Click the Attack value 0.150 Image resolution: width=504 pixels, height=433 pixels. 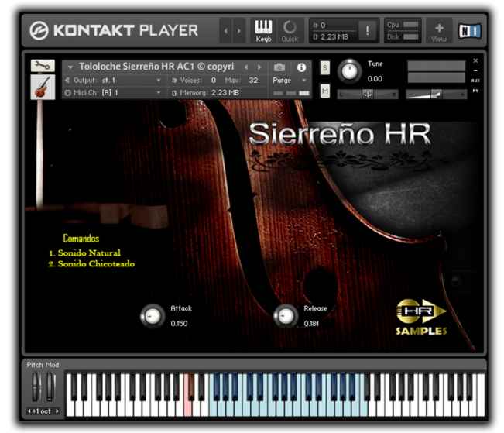pos(179,323)
